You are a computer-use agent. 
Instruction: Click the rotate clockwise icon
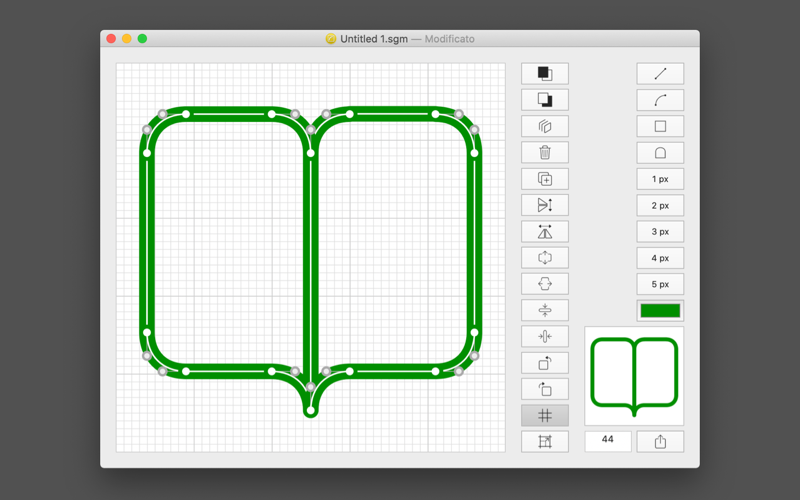tap(544, 363)
